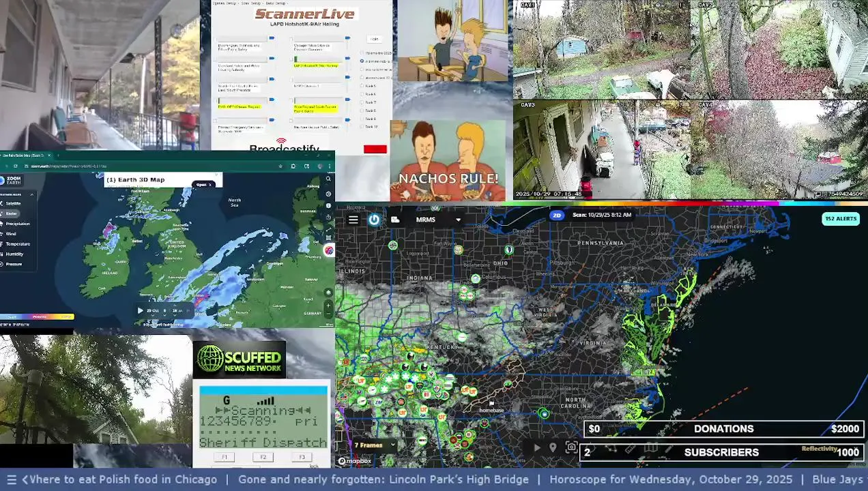868x491 pixels.
Task: Open the 7 Frames dropdown
Action: click(373, 445)
